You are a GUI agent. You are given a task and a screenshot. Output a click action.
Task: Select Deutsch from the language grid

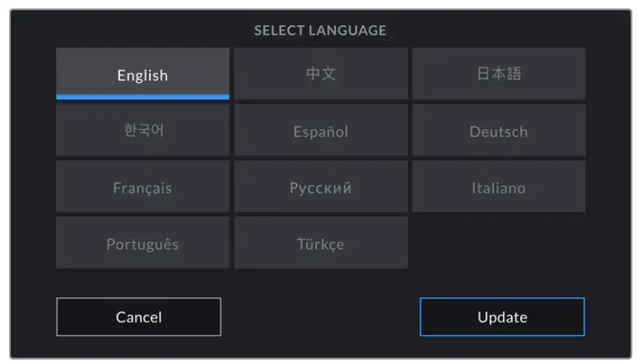[x=498, y=131]
